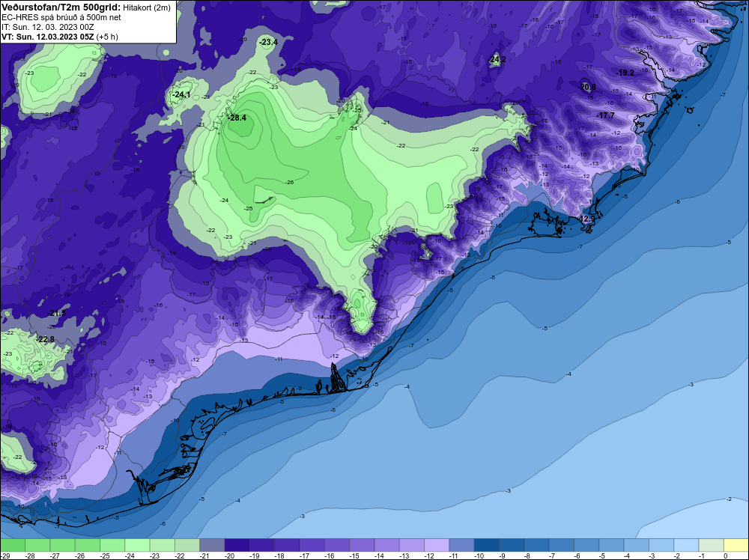Click the dark navy -10 legend swatch
The image size is (749, 560).
(486, 545)
